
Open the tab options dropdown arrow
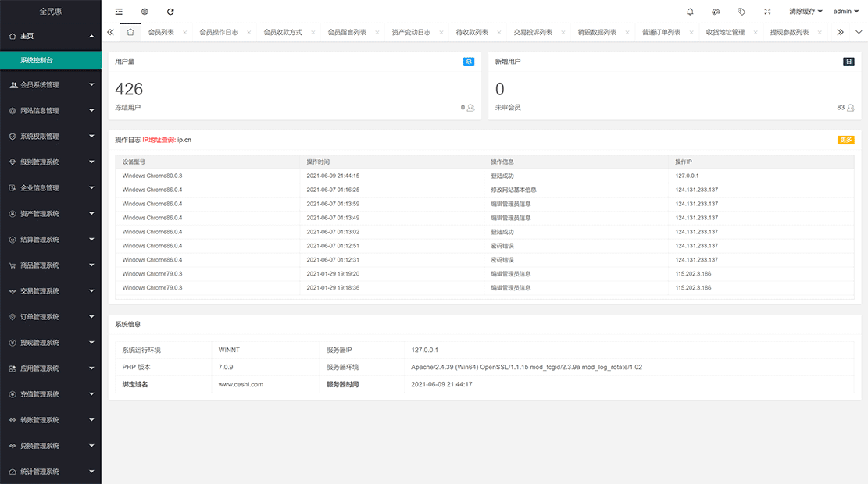pos(859,32)
